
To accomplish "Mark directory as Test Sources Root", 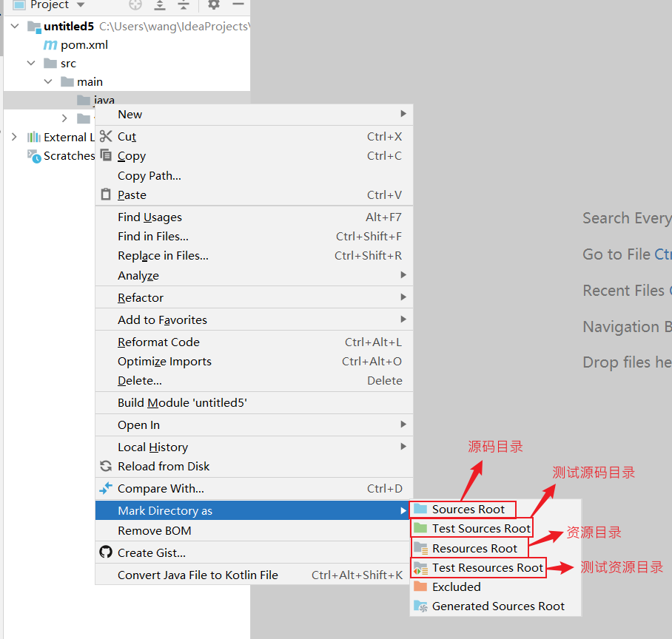I will point(495,529).
